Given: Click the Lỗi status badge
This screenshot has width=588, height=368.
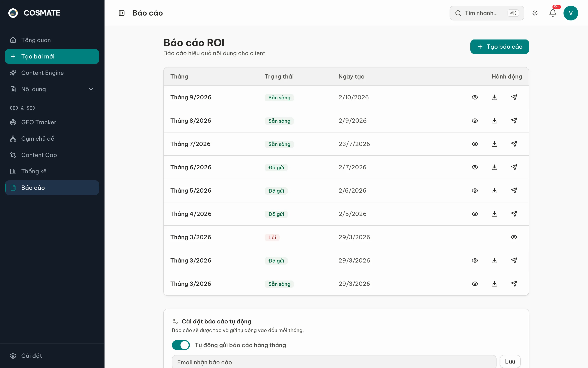Looking at the screenshot, I should tap(272, 237).
